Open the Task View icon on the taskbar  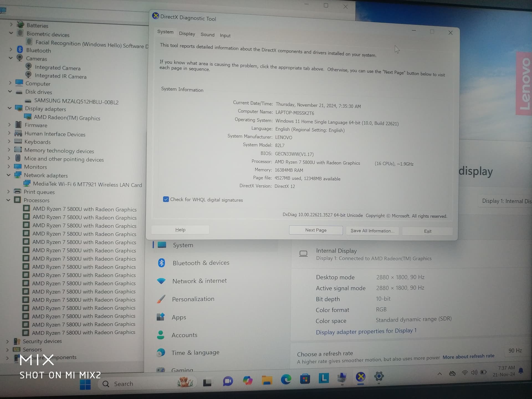207,383
